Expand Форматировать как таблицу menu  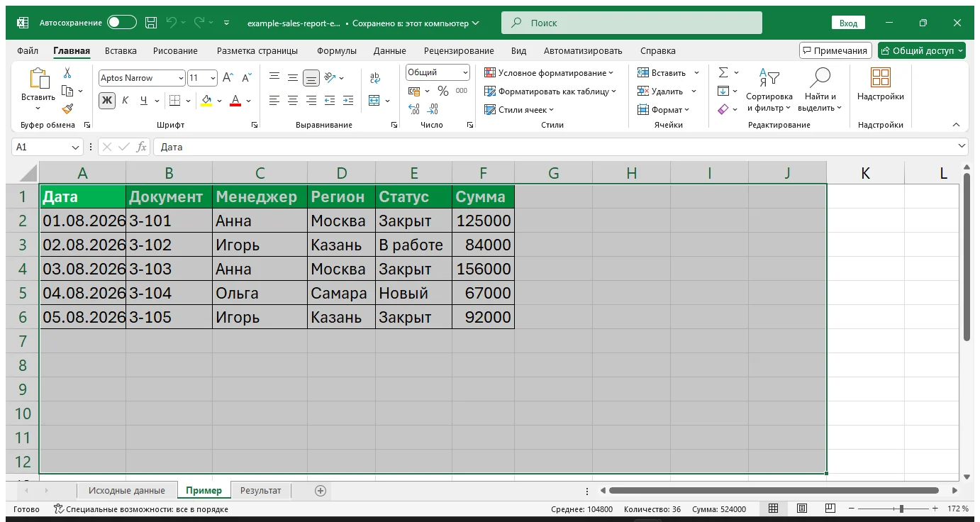[x=550, y=91]
